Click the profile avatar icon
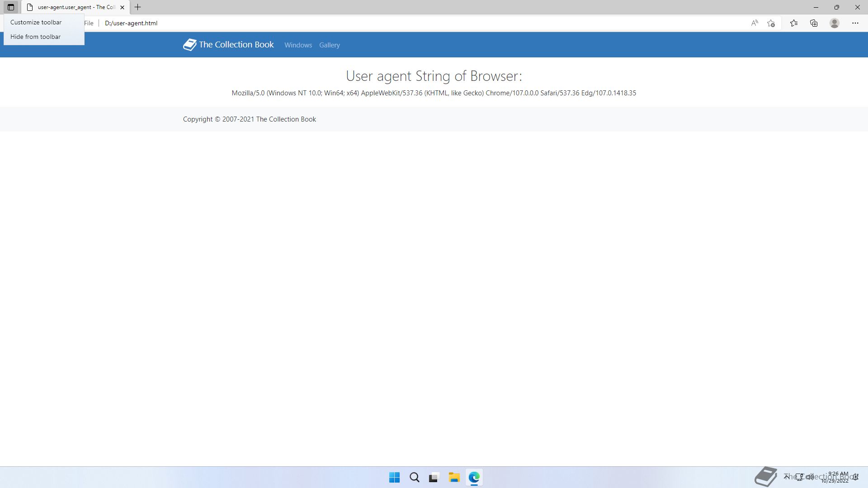Image resolution: width=868 pixels, height=488 pixels. (835, 23)
